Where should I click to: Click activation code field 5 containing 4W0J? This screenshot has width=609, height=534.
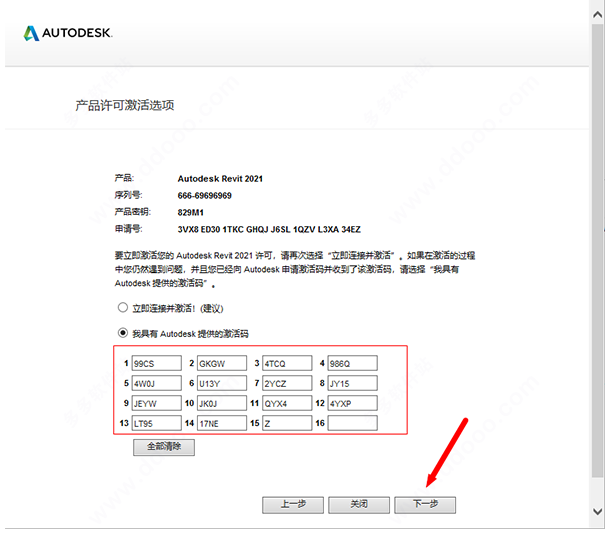pyautogui.click(x=157, y=383)
